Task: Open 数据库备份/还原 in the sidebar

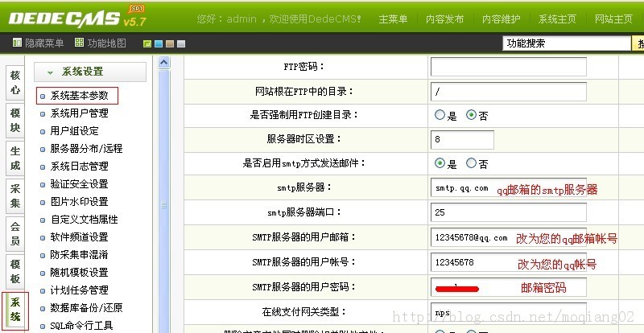Action: click(x=86, y=307)
